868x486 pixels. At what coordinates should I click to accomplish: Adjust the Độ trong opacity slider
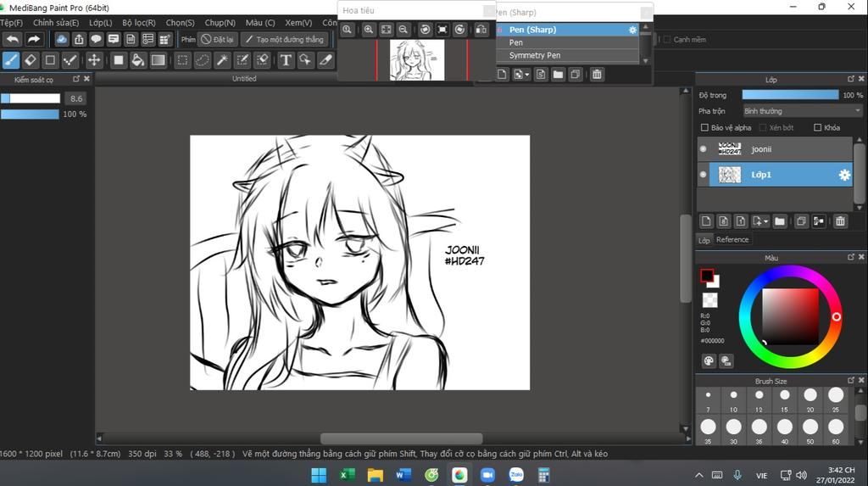click(x=790, y=95)
